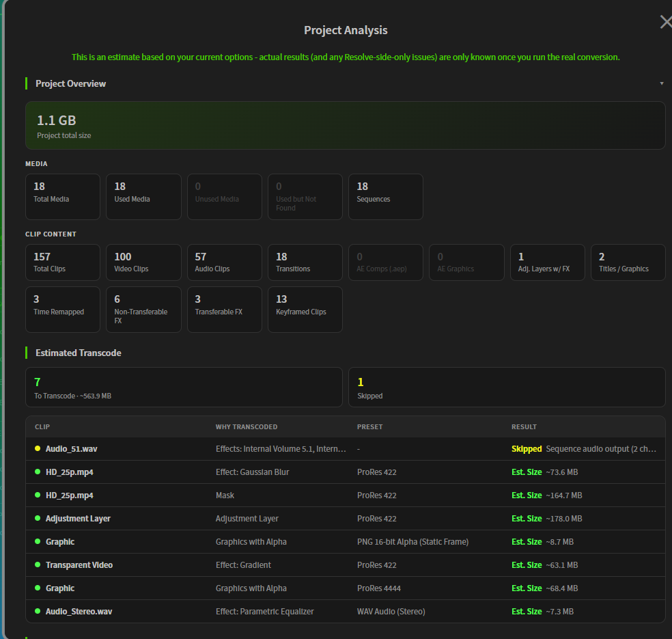
Task: Select the 1.1 GB project total size card
Action: click(345, 125)
